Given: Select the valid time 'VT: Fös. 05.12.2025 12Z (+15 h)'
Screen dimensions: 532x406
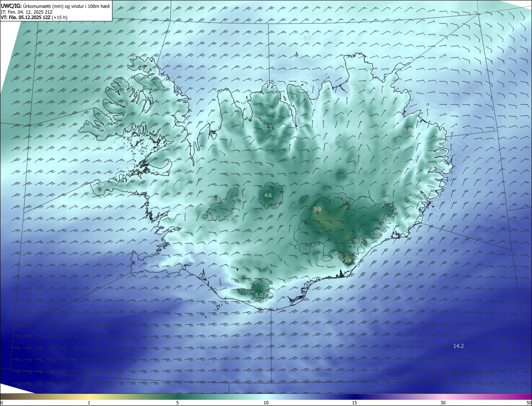Looking at the screenshot, I should (34, 17).
